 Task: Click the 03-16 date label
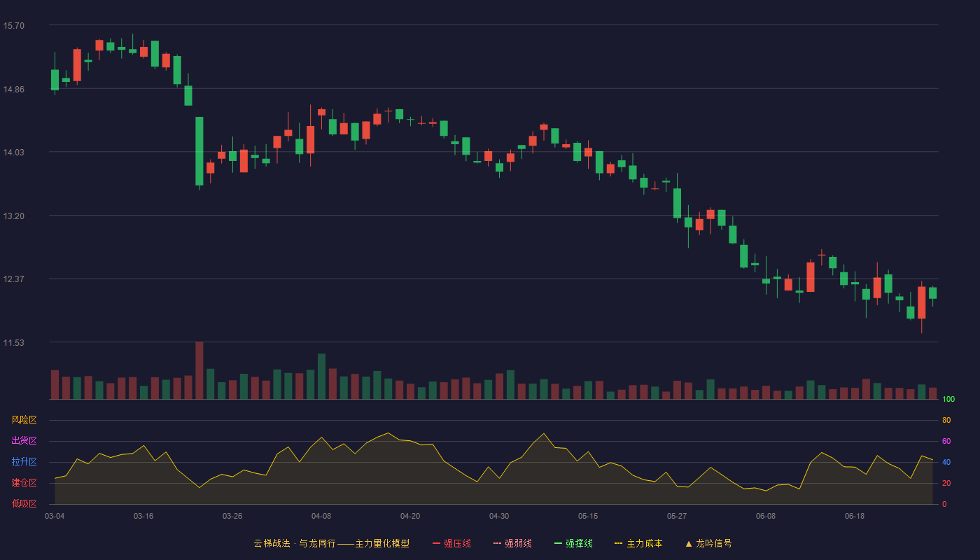pyautogui.click(x=143, y=516)
